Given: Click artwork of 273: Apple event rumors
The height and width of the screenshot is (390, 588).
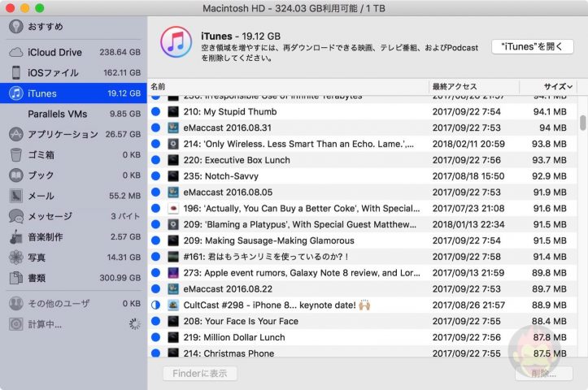Looking at the screenshot, I should pyautogui.click(x=173, y=273).
